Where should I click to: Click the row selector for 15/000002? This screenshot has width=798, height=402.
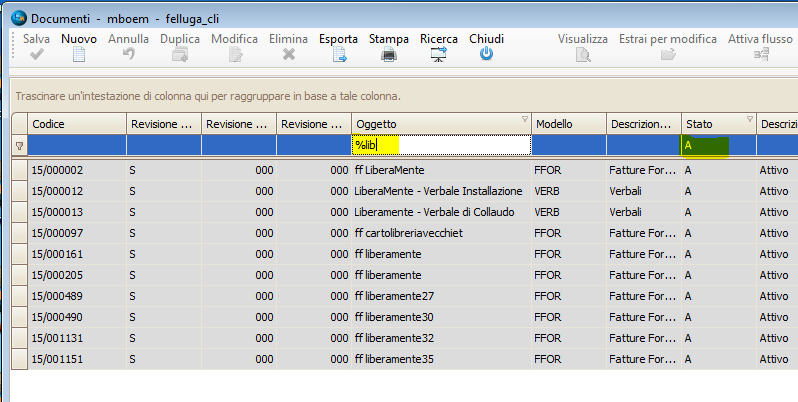pos(19,170)
